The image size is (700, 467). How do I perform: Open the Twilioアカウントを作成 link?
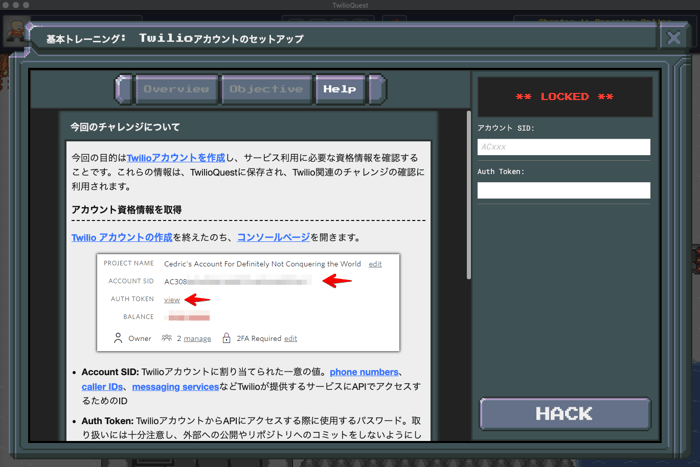(x=176, y=158)
